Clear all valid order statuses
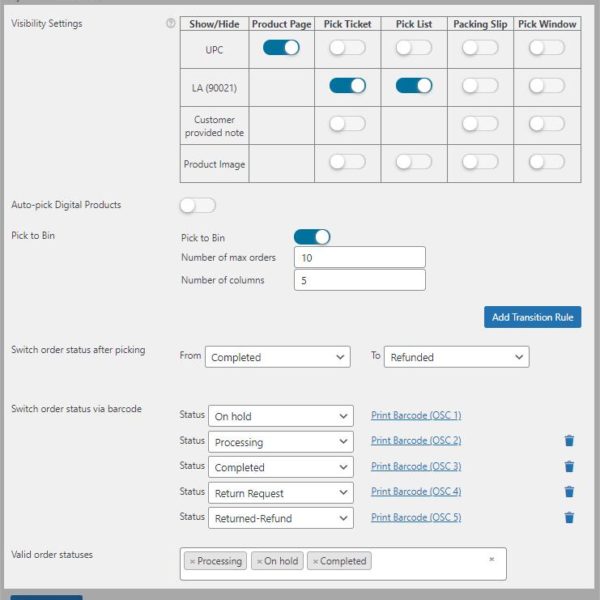600x600 pixels. point(491,560)
